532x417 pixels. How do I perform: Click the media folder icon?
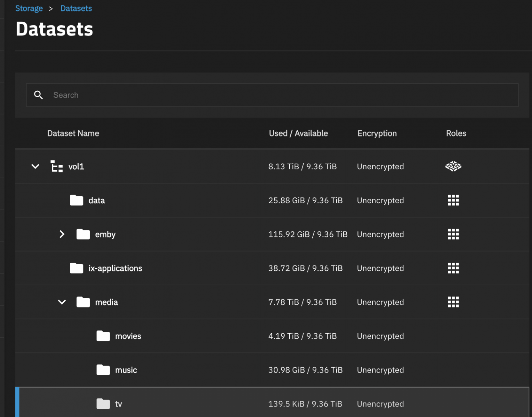click(83, 302)
